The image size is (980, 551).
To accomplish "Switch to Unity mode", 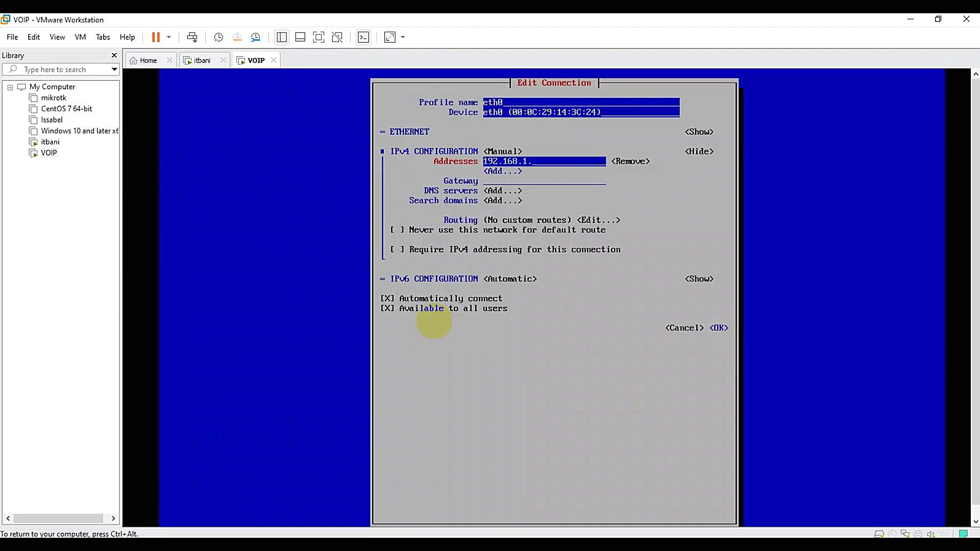I will coord(337,37).
